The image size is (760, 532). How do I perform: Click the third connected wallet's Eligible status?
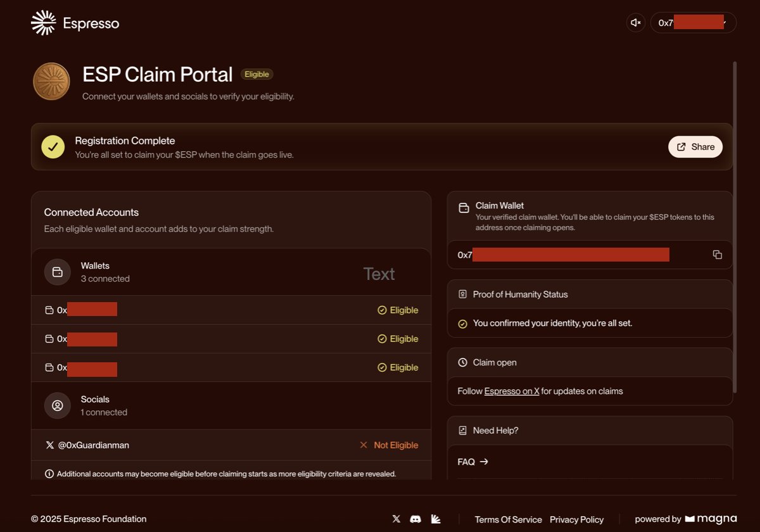tap(398, 367)
